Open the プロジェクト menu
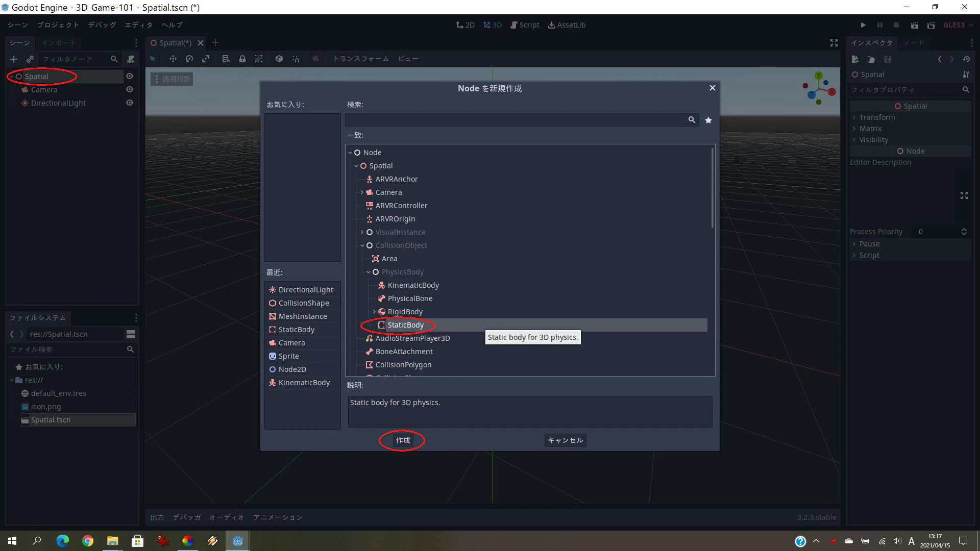 [58, 25]
